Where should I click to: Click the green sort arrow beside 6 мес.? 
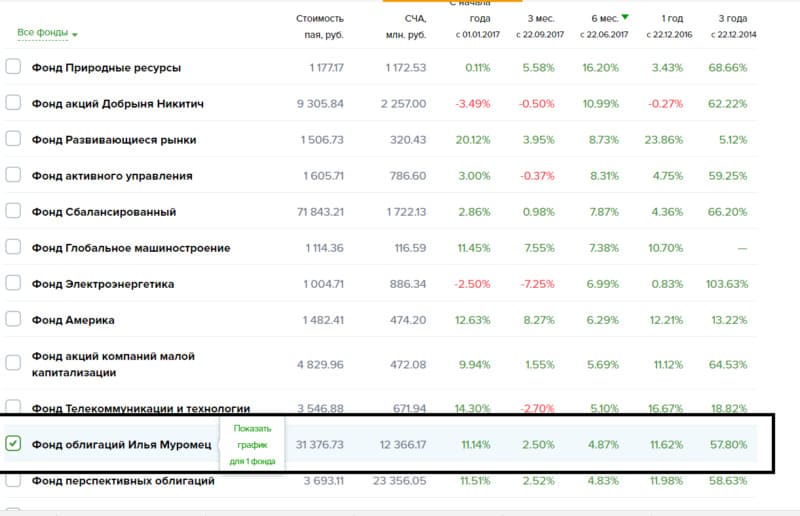[625, 17]
